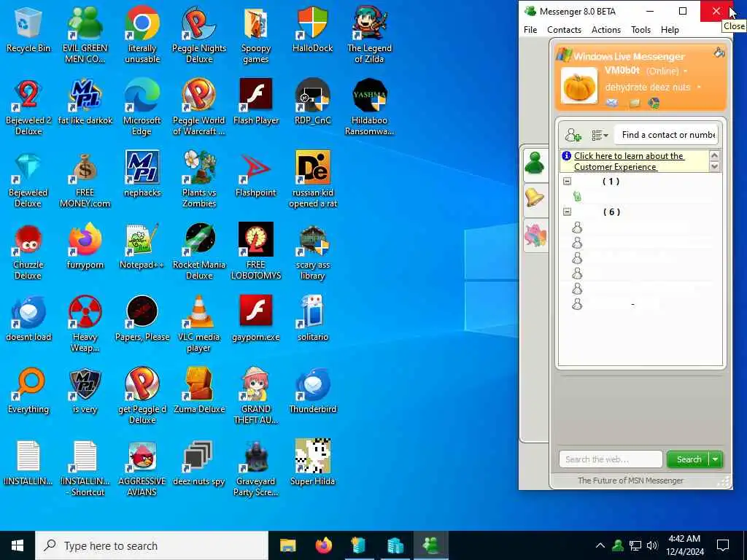This screenshot has width=747, height=560.
Task: Click the taskbar clock showing 4:42 AM
Action: (x=684, y=545)
